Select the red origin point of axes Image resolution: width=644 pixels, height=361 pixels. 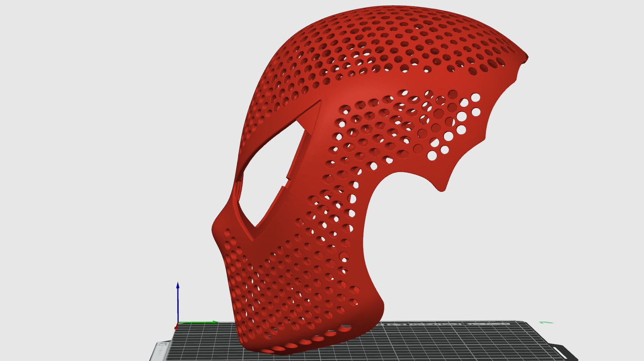click(176, 328)
